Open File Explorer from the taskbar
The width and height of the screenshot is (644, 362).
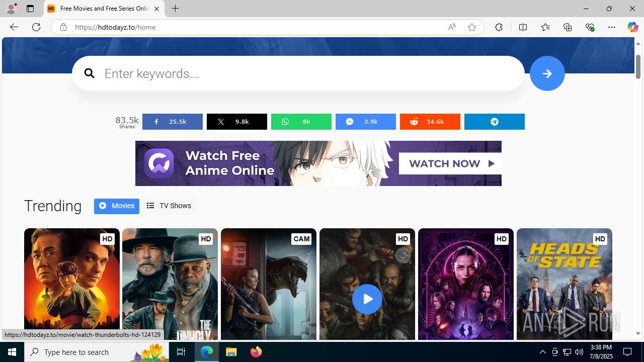point(231,352)
